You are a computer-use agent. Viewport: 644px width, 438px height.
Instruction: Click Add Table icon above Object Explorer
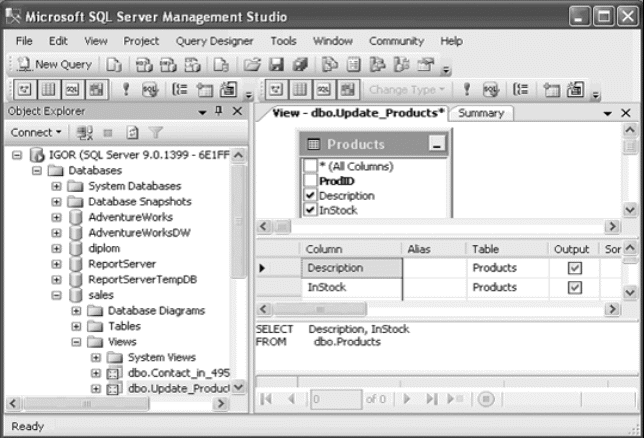[204, 89]
